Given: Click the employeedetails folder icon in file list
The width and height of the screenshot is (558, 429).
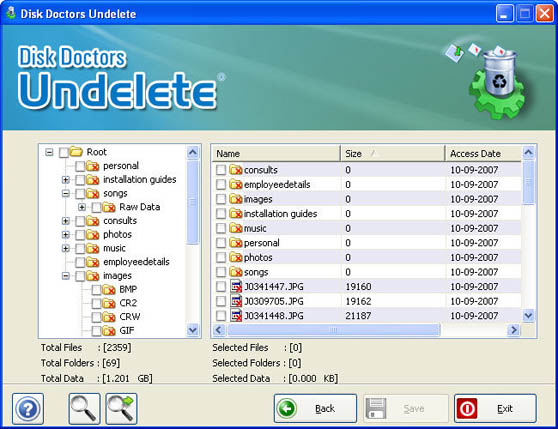Looking at the screenshot, I should point(236,184).
